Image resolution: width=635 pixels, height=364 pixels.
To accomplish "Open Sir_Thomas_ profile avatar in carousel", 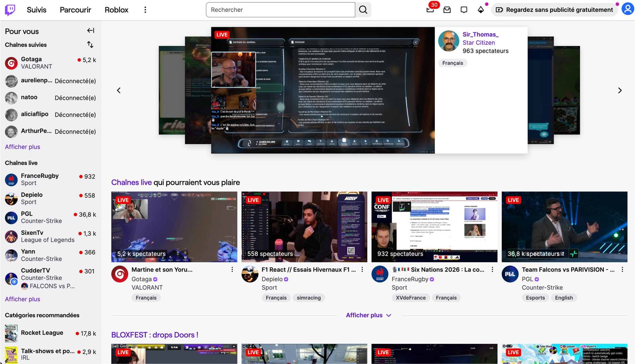I will [448, 41].
